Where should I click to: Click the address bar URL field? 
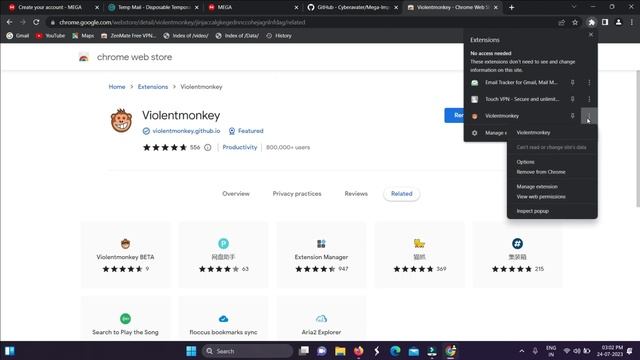[302, 22]
